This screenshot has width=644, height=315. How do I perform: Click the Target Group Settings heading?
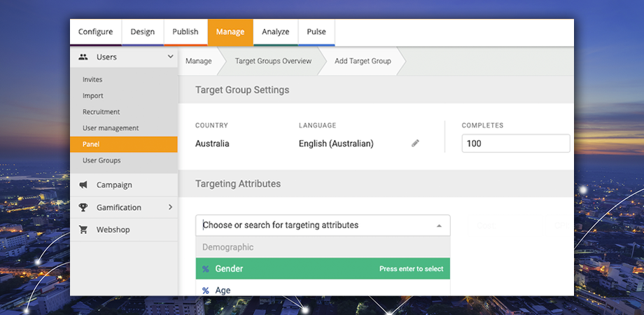tap(242, 90)
